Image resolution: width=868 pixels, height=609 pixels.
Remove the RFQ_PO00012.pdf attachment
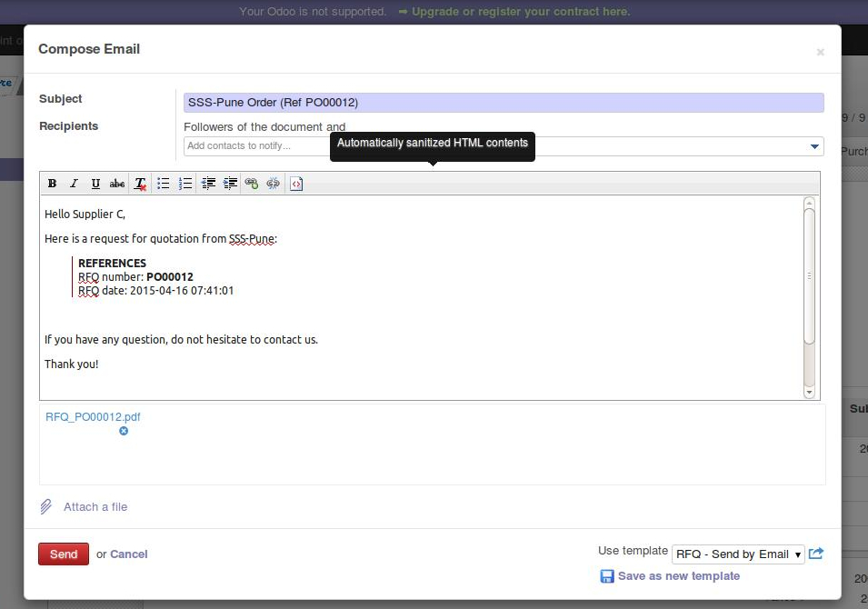click(x=124, y=431)
